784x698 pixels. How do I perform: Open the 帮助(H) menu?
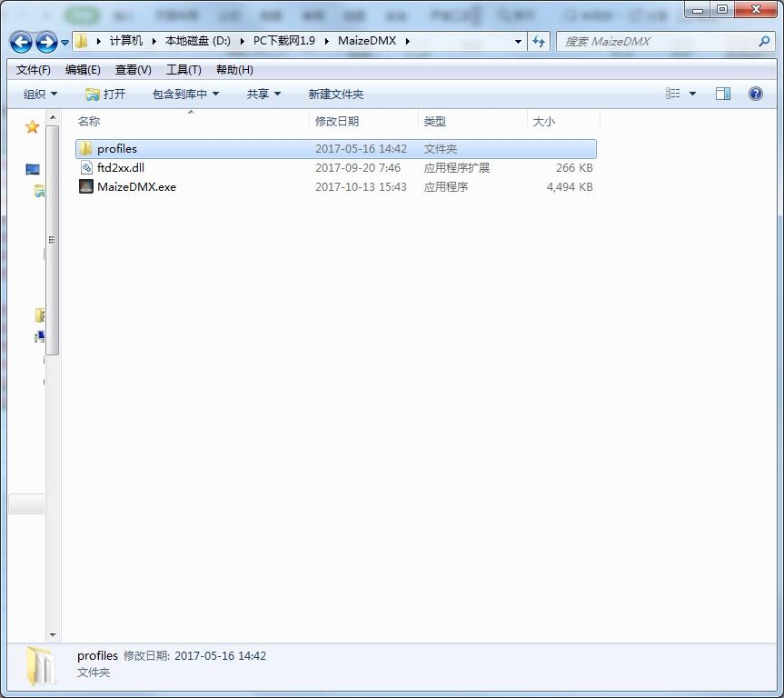tap(234, 70)
